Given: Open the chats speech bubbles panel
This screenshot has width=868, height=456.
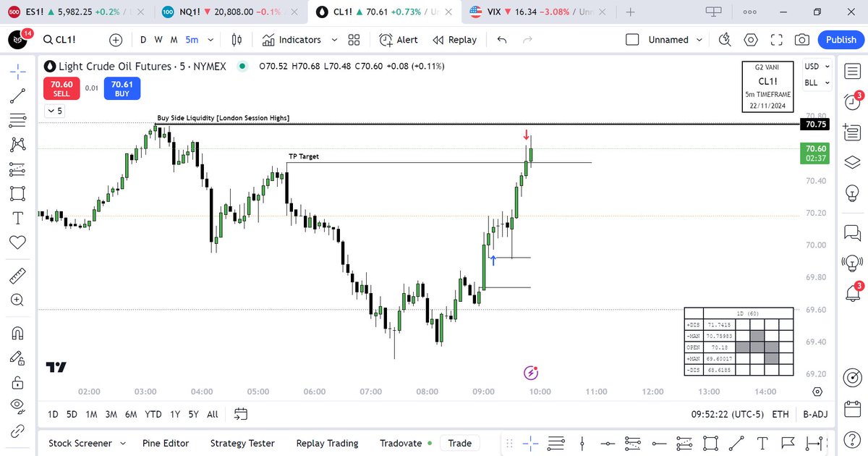Looking at the screenshot, I should pyautogui.click(x=852, y=232).
